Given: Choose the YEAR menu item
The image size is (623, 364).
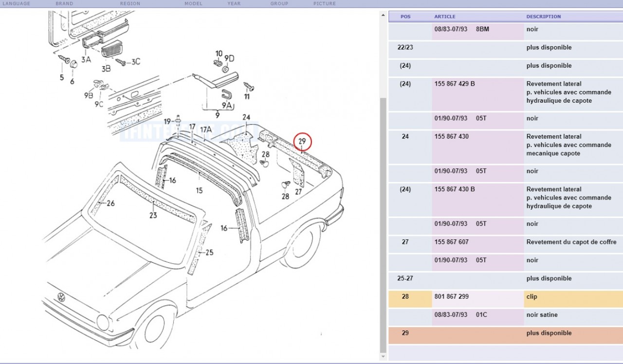Looking at the screenshot, I should [234, 3].
